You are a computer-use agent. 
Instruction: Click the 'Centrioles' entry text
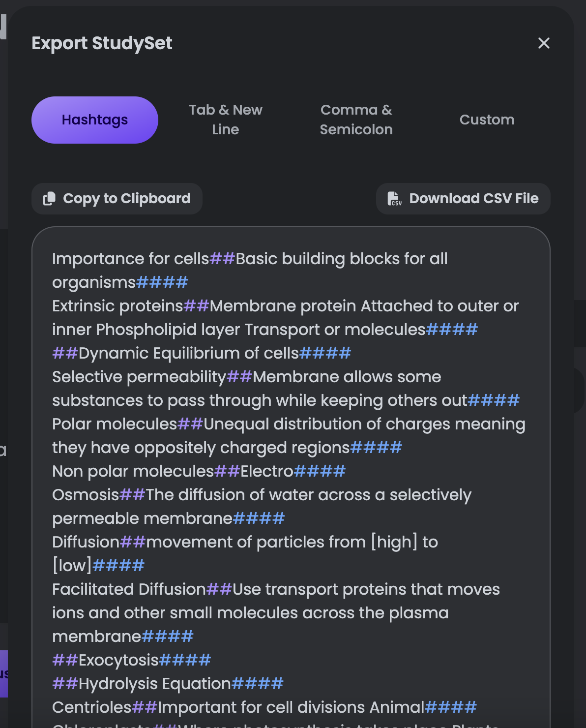92,707
